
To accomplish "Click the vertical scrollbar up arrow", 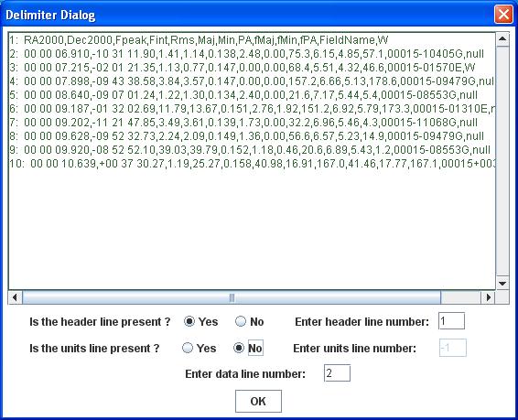I will [502, 39].
